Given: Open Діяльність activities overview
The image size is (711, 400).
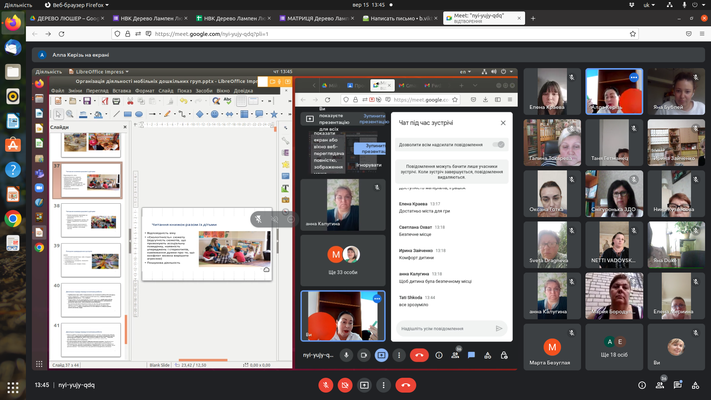Looking at the screenshot, I should click(18, 5).
